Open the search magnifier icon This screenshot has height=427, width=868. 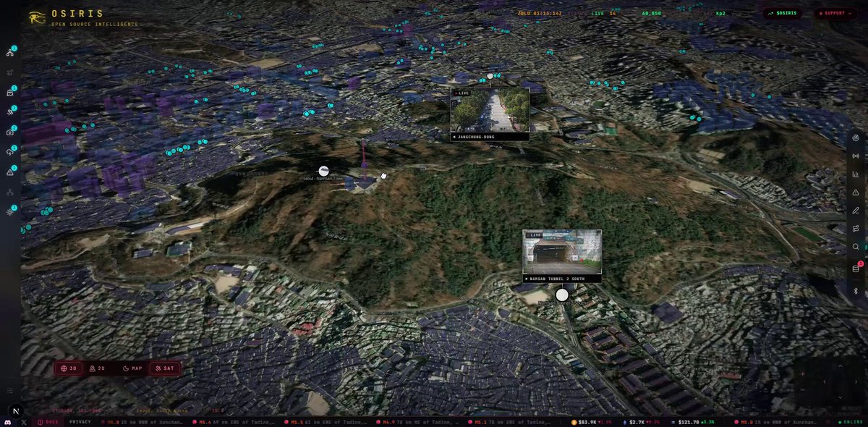(x=856, y=247)
